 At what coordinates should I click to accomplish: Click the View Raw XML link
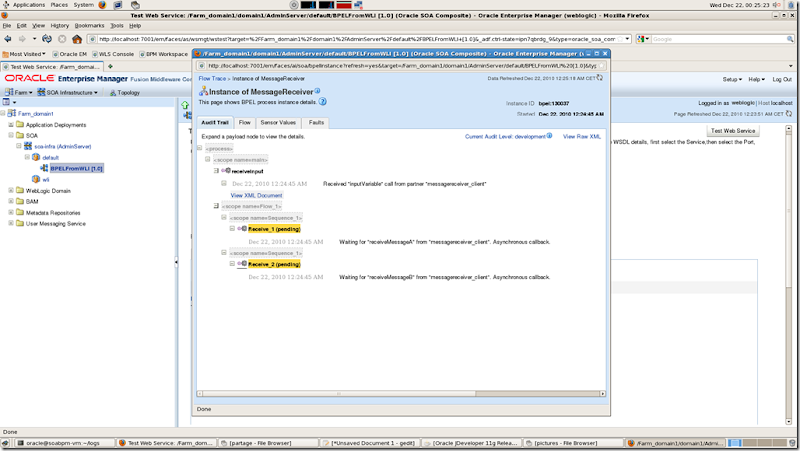point(582,136)
